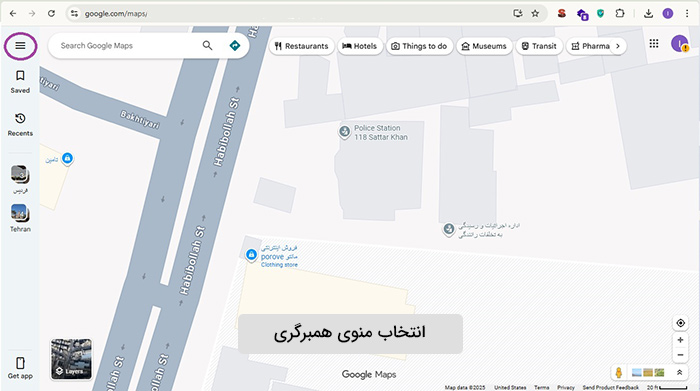Open the Recents panel
This screenshot has width=700, height=391.
[x=20, y=125]
